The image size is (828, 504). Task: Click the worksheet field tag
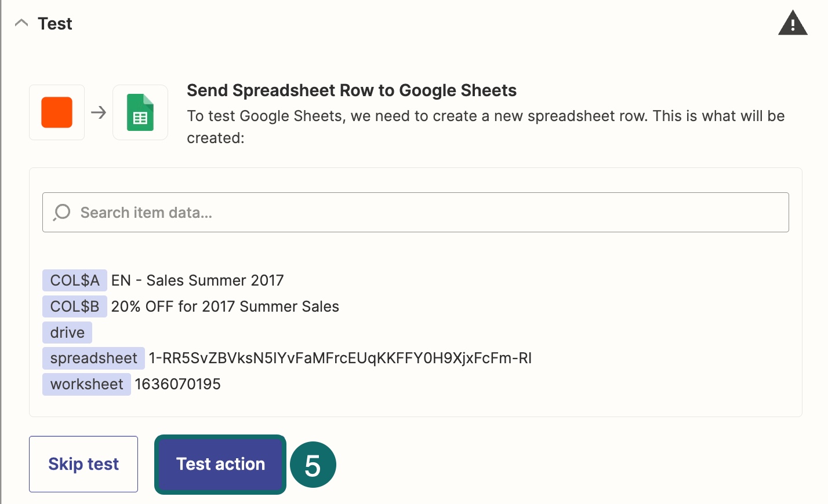tap(86, 384)
